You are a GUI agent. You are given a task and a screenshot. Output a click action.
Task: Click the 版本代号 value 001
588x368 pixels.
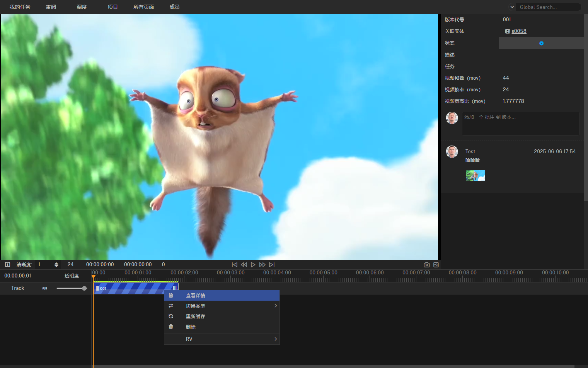(507, 20)
